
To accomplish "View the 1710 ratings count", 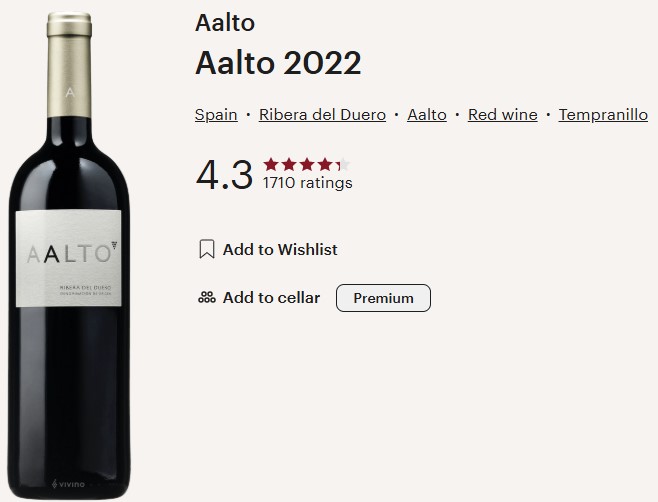I will click(307, 184).
